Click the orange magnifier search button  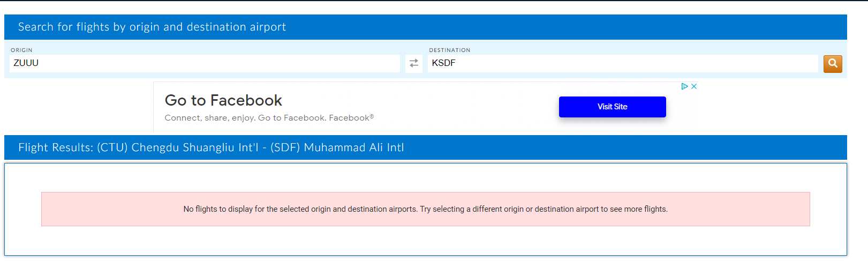point(833,63)
